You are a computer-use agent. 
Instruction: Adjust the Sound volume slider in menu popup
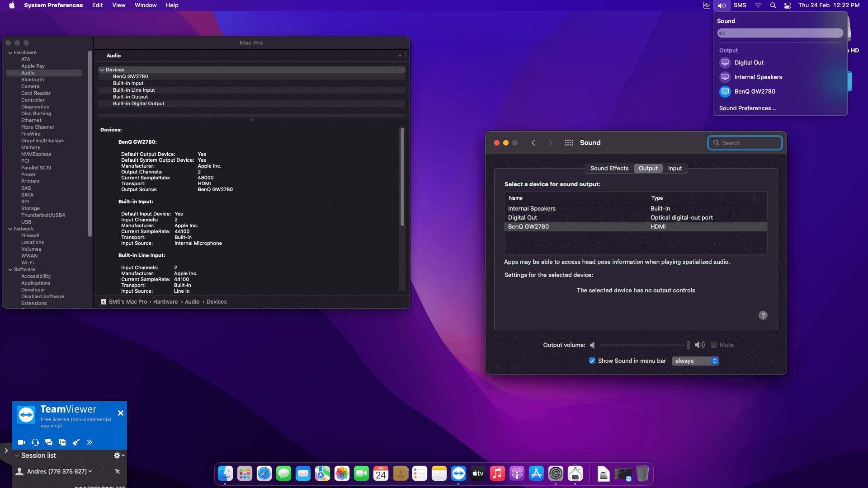click(x=780, y=33)
